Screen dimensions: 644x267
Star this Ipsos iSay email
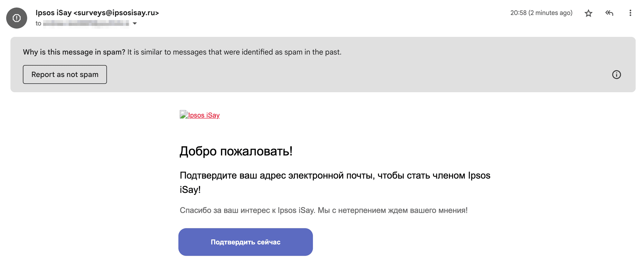click(x=588, y=13)
